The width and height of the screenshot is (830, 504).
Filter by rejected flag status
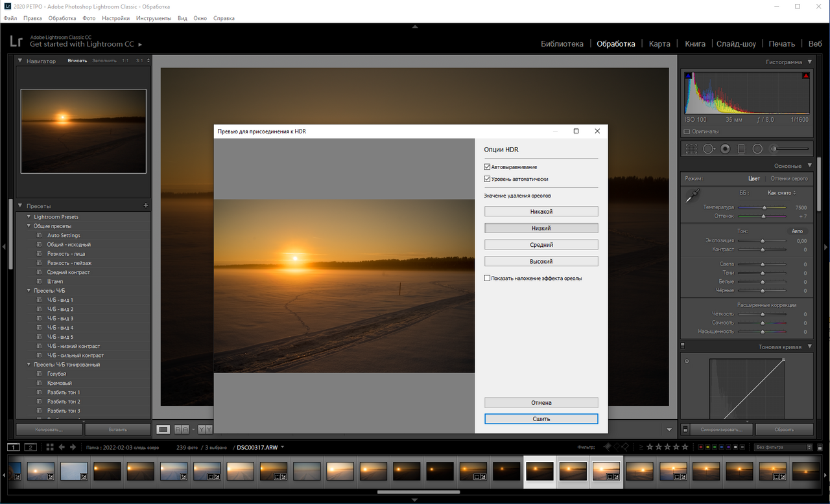[x=625, y=447]
